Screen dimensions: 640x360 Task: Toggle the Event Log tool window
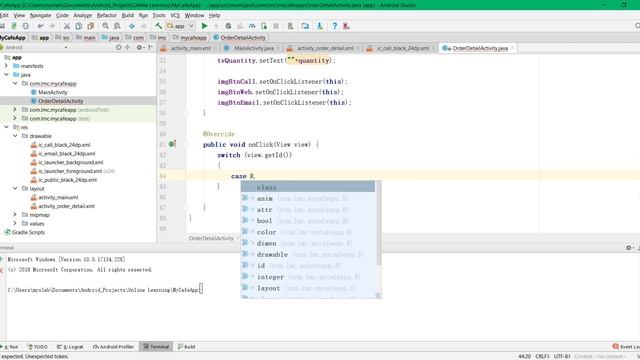(626, 347)
